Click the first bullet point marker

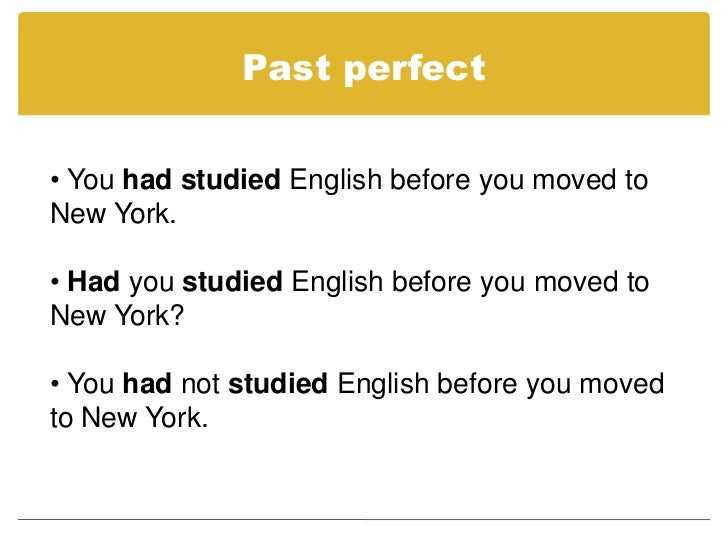55,182
